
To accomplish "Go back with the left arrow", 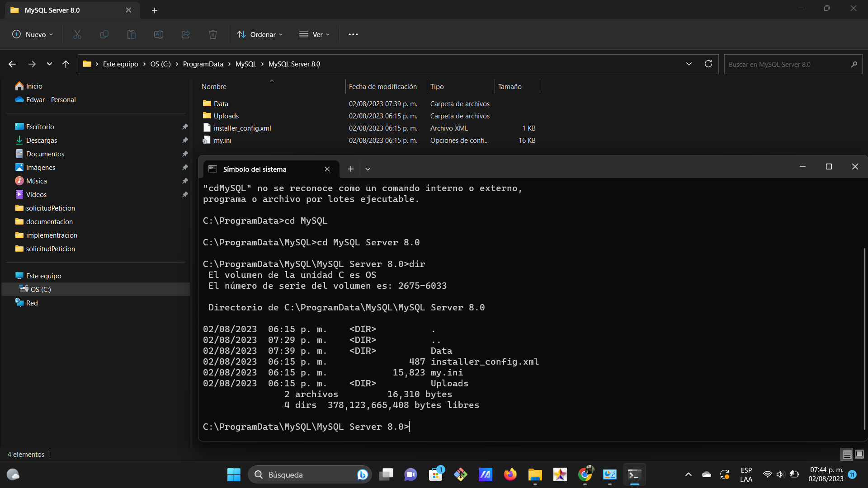I will [12, 64].
